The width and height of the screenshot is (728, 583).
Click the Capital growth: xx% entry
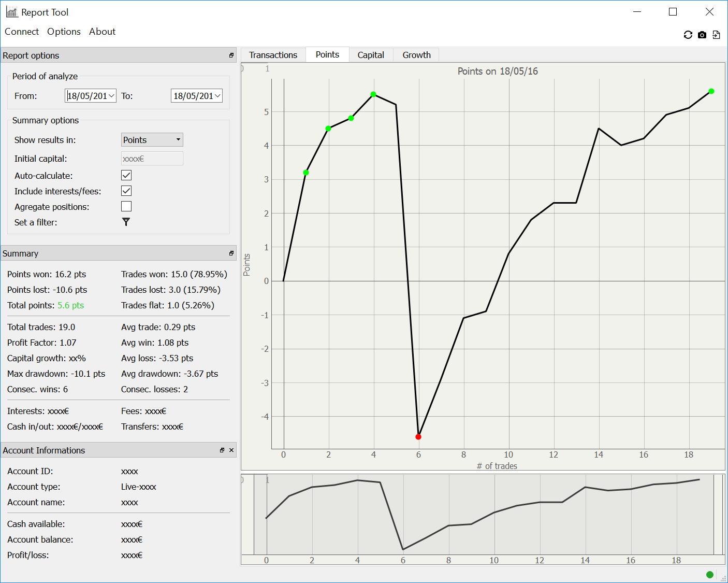[47, 358]
